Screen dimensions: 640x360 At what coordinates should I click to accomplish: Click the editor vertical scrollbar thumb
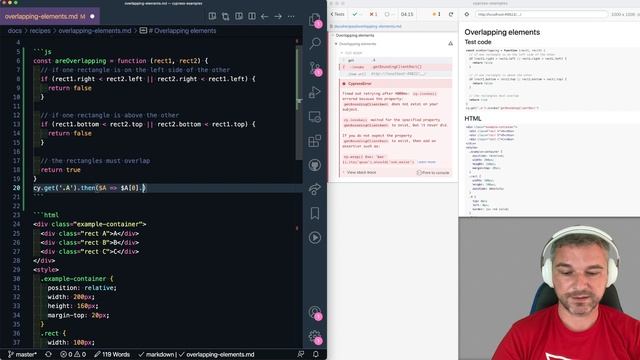[299, 104]
